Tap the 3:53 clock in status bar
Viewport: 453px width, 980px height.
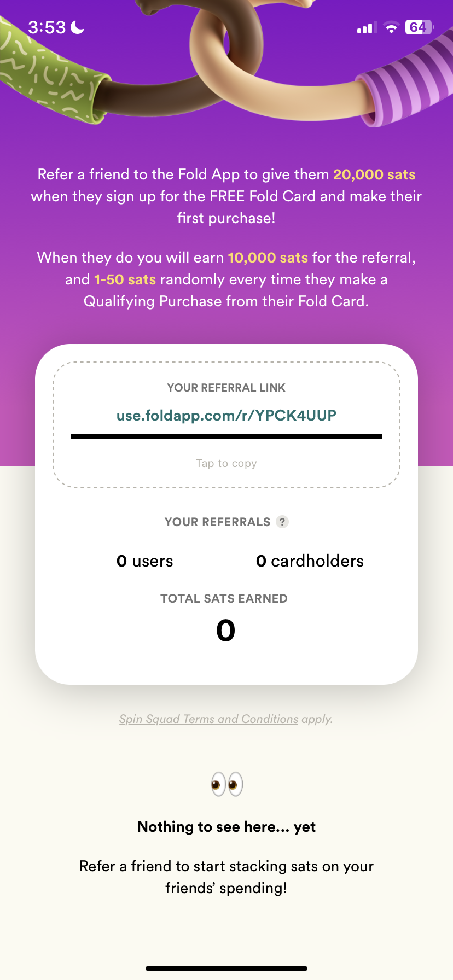pyautogui.click(x=47, y=27)
